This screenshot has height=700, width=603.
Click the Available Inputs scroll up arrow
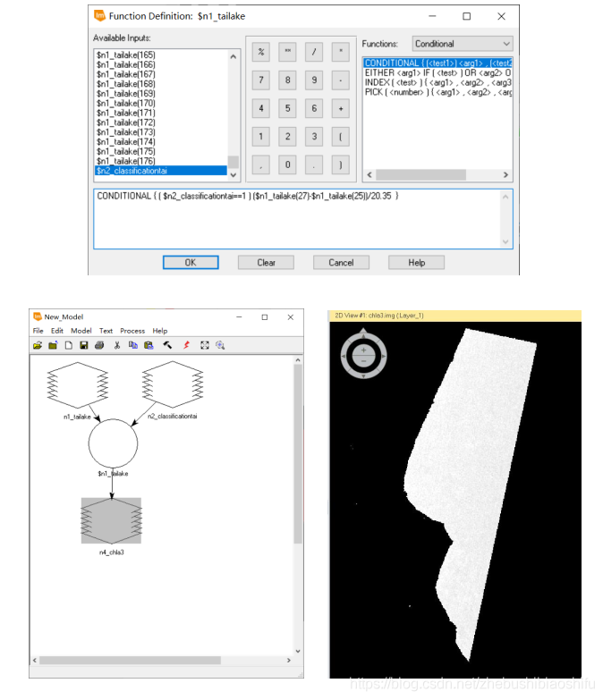tap(234, 56)
